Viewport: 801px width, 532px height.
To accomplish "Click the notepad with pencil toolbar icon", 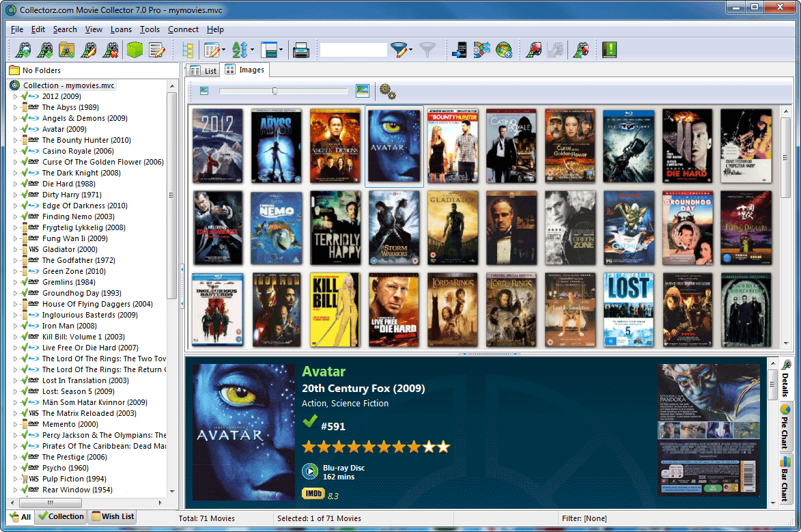I will click(x=157, y=50).
